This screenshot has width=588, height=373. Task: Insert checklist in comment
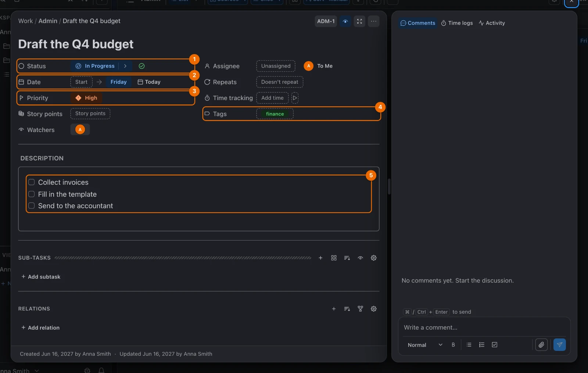pyautogui.click(x=495, y=345)
